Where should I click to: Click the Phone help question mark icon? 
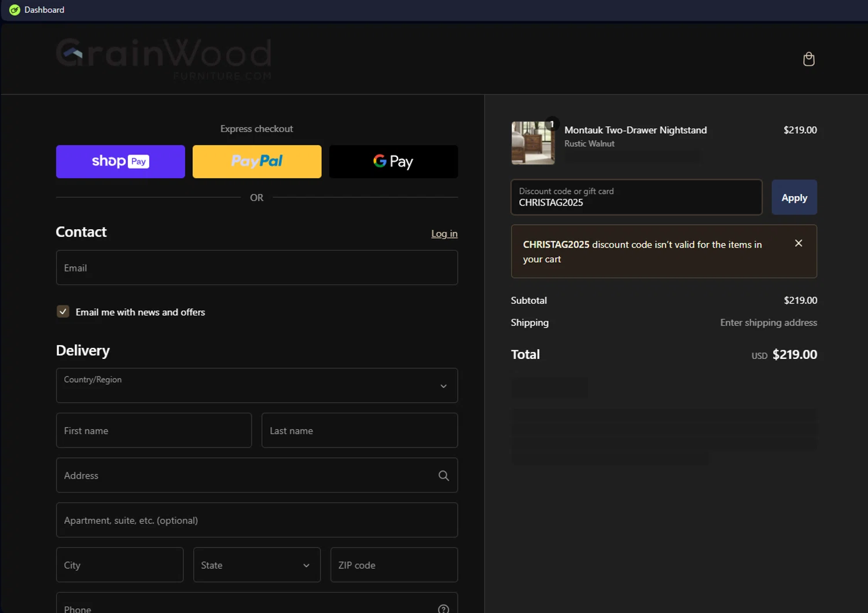(444, 608)
